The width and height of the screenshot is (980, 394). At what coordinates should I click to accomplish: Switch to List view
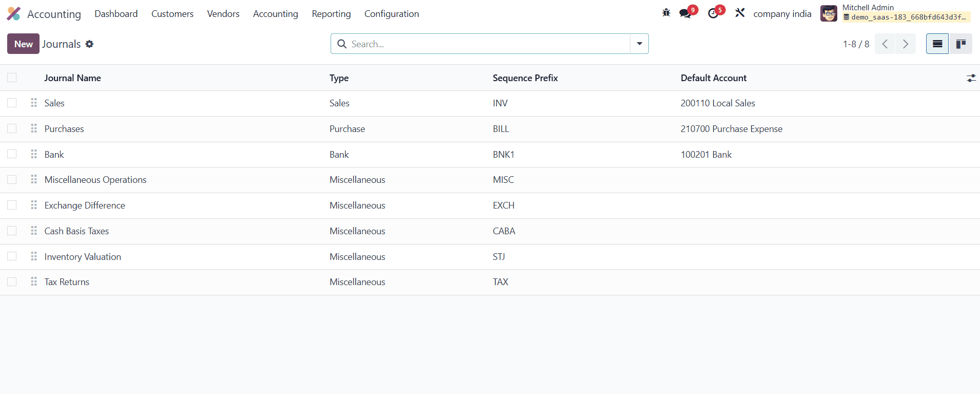click(937, 44)
